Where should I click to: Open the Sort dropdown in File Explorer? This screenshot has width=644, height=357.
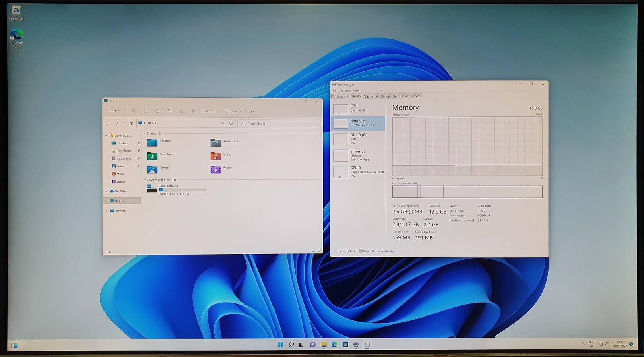tap(211, 111)
